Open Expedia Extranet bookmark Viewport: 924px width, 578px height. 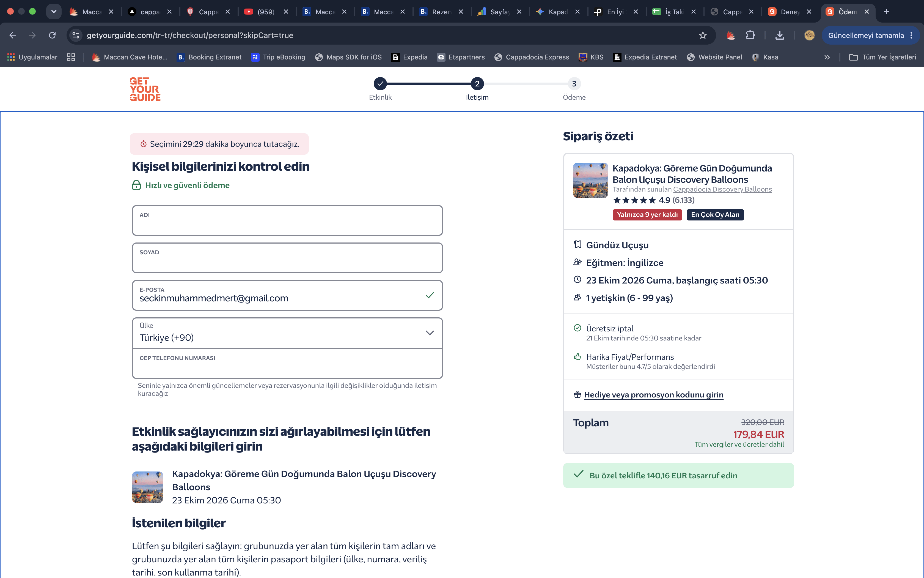[x=645, y=57]
